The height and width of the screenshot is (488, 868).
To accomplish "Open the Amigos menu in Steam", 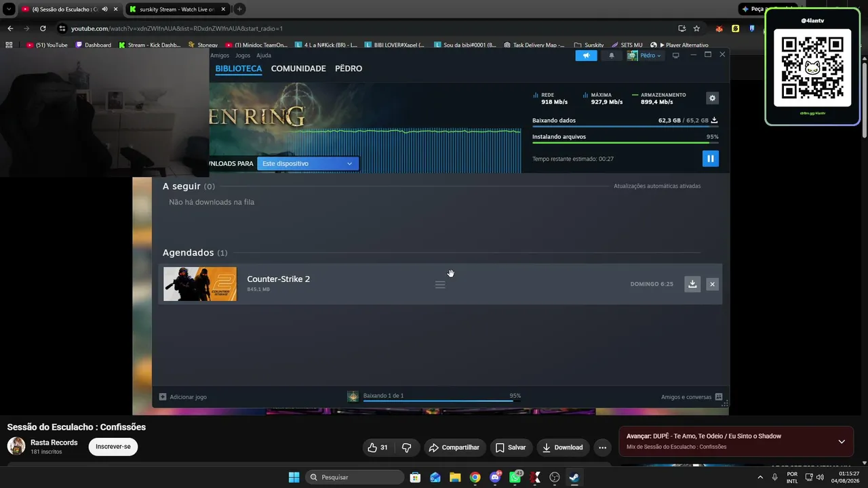I will [x=220, y=56].
